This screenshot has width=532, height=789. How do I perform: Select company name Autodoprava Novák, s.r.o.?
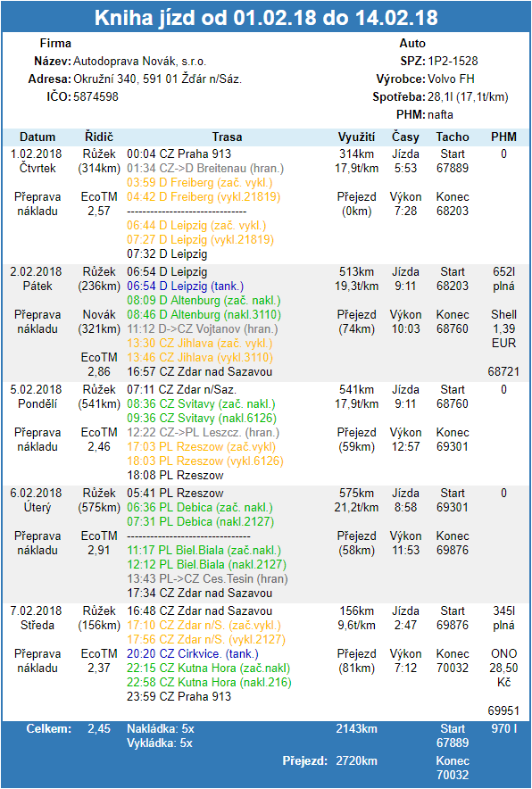tap(140, 62)
